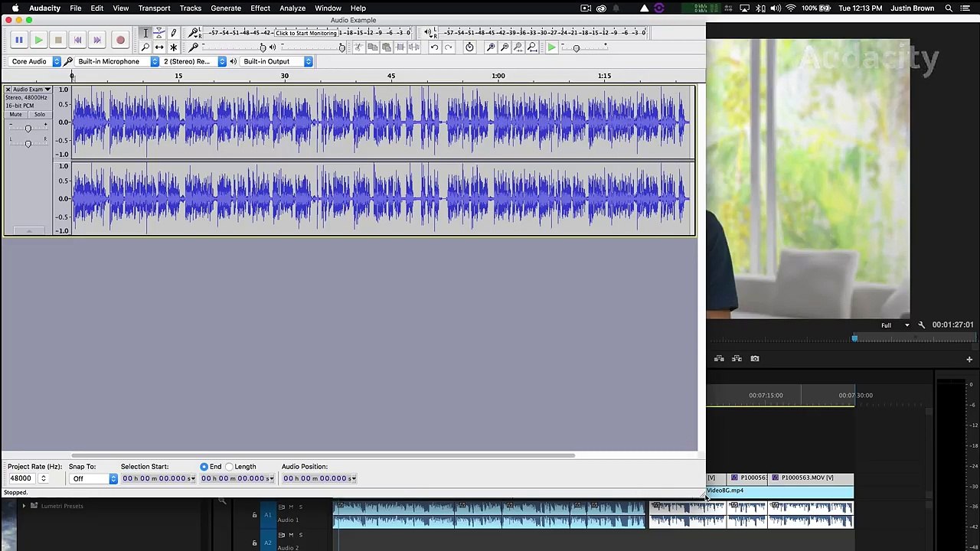Open the Built-in Output device dropdown
Viewport: 980px width, 551px height.
(x=276, y=61)
